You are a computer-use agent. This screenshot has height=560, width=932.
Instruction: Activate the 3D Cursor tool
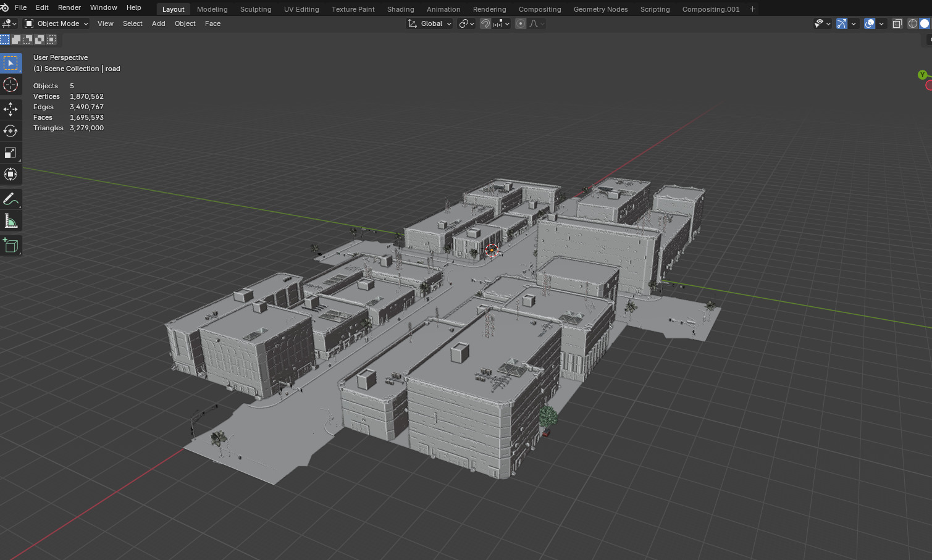pyautogui.click(x=10, y=85)
